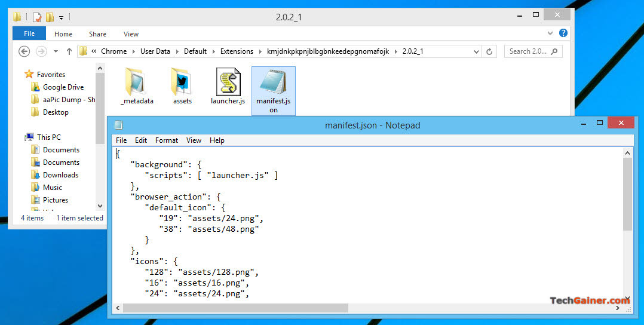Click the "launcher.js" text in Notepad
The width and height of the screenshot is (644, 325).
238,176
